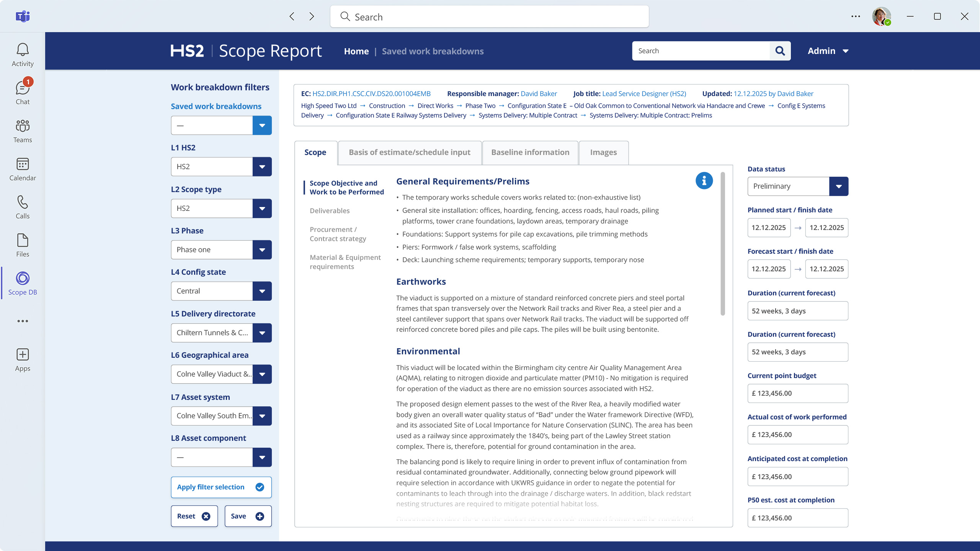The height and width of the screenshot is (551, 980).
Task: Go back with the left arrow
Action: pyautogui.click(x=292, y=16)
